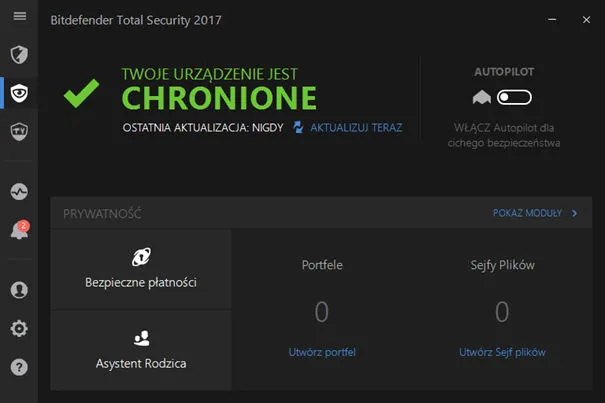The width and height of the screenshot is (605, 403).
Task: Click Utwórz Sejf plików link
Action: tap(502, 352)
